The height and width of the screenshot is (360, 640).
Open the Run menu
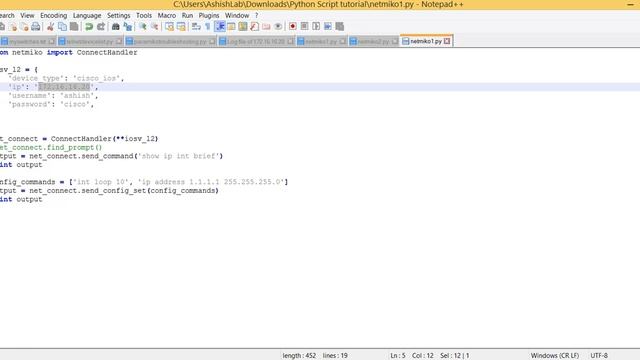(x=187, y=16)
